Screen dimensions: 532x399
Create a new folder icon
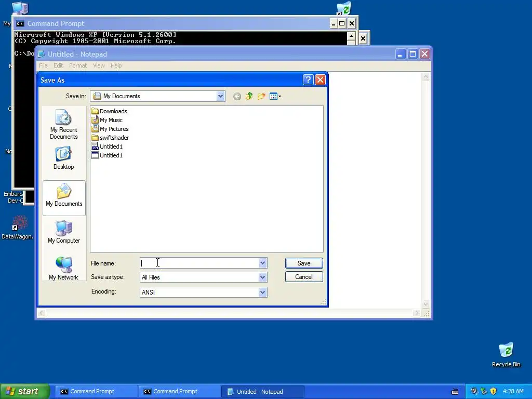point(261,96)
